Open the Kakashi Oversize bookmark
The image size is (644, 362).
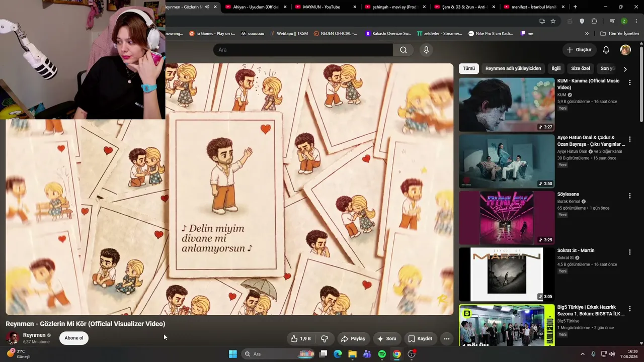pos(388,34)
